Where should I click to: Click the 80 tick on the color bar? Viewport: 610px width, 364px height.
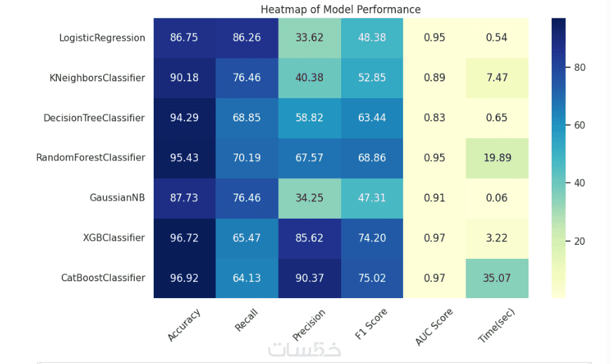(x=580, y=67)
